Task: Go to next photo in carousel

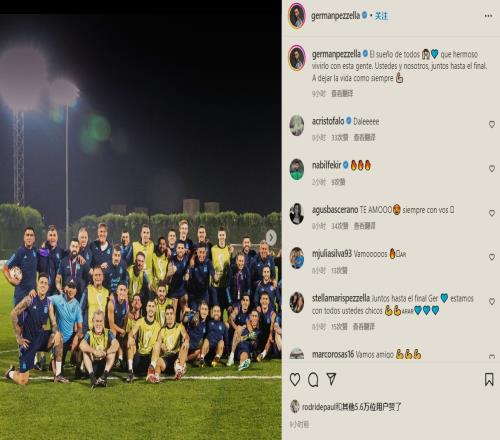Action: pyautogui.click(x=271, y=238)
